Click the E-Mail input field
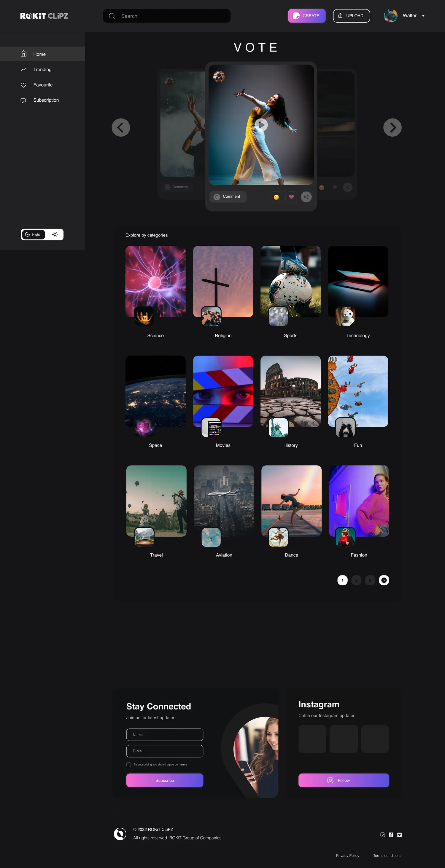The height and width of the screenshot is (868, 445). (165, 751)
